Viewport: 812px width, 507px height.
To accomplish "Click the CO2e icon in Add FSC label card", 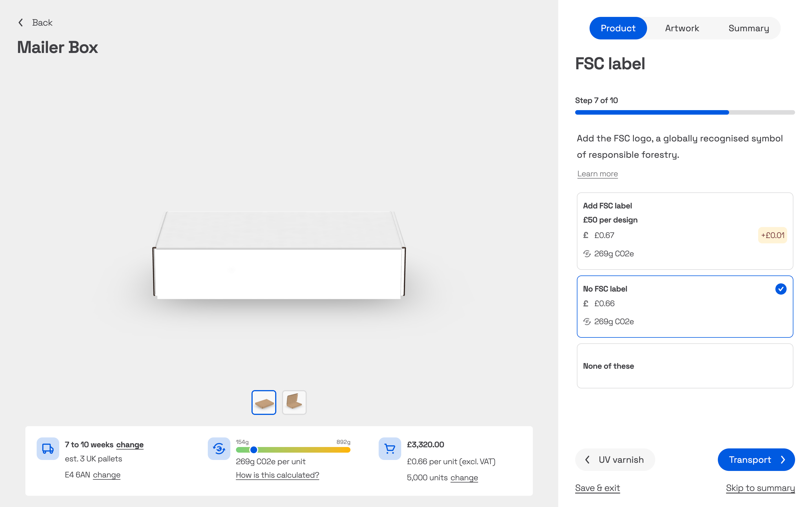I will [x=586, y=254].
